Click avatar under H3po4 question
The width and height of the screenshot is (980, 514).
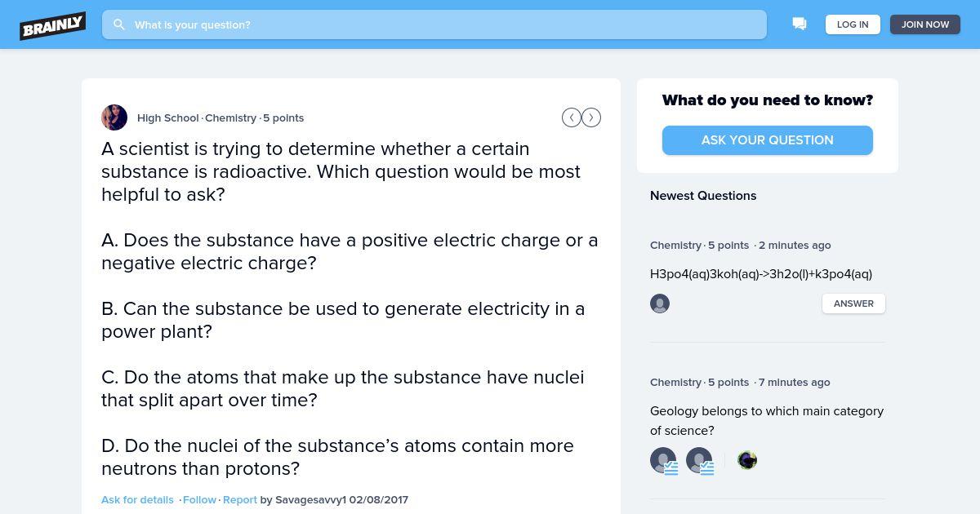[x=660, y=304]
